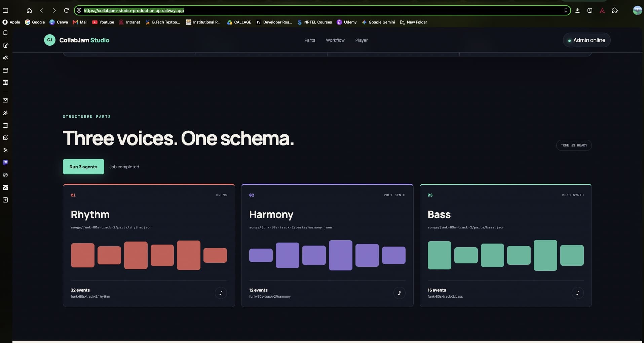Open sidebar Wikipedia W icon
Viewport: 644px width, 343px height.
point(5,187)
